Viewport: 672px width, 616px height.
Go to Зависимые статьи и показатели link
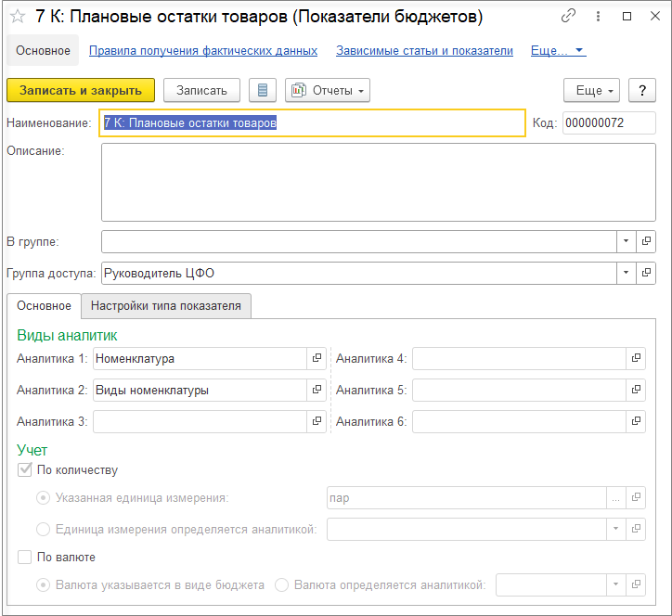pos(424,51)
